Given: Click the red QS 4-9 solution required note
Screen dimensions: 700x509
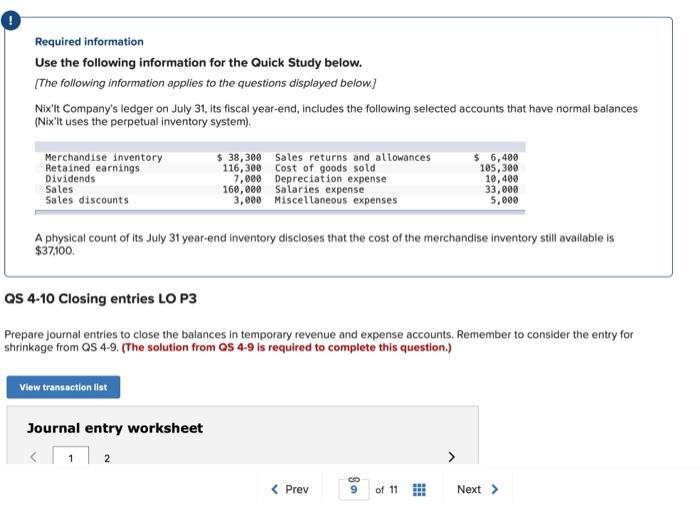Looking at the screenshot, I should pyautogui.click(x=286, y=347).
